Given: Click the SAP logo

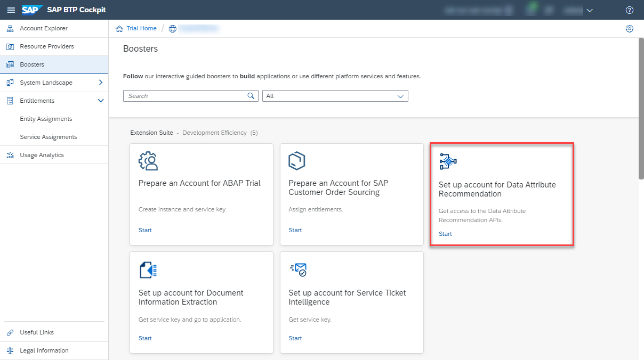Looking at the screenshot, I should [x=33, y=10].
